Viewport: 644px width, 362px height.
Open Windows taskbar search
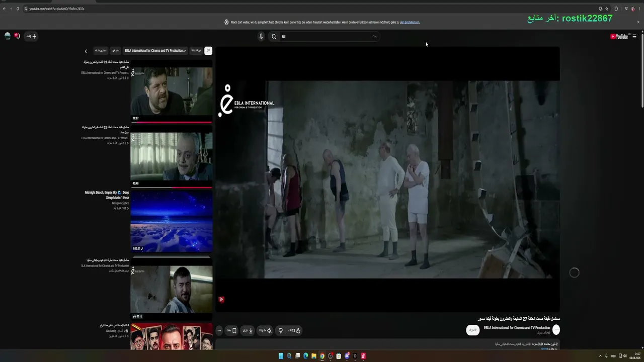click(289, 356)
